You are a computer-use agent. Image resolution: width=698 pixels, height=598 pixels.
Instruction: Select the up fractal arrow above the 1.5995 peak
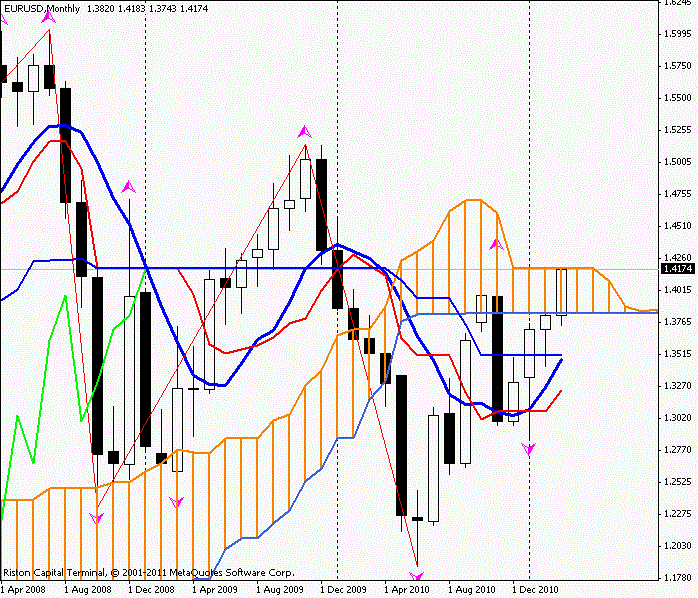pos(49,17)
